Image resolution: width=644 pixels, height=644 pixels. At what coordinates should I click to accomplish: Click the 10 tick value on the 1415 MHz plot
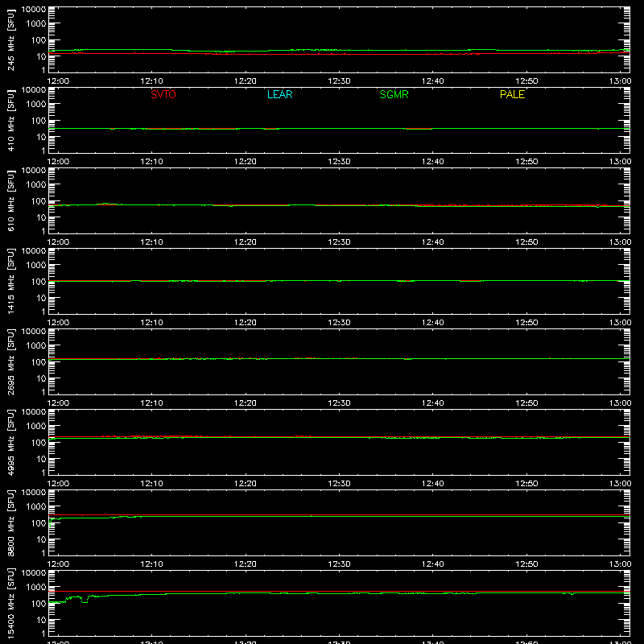tap(41, 298)
